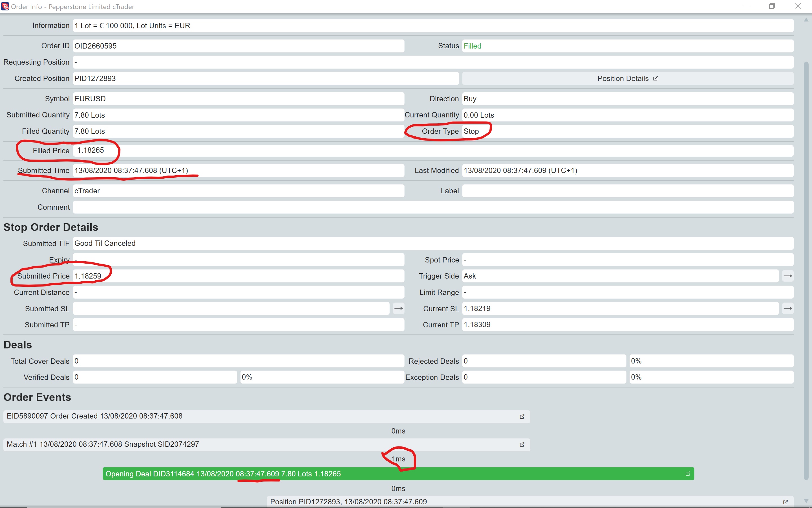Viewport: 812px width, 508px height.
Task: Click the cTrader app icon in title bar
Action: click(5, 6)
